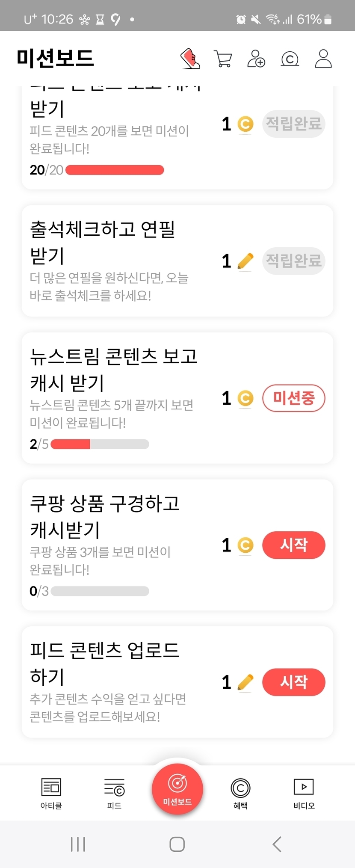Go to the 비디오 tab
355x868 pixels.
click(x=304, y=793)
